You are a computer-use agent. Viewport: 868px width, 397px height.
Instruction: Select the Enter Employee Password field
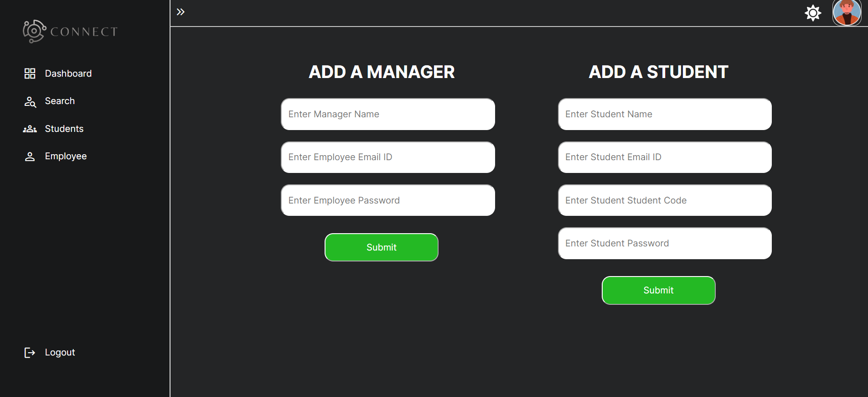tap(388, 200)
